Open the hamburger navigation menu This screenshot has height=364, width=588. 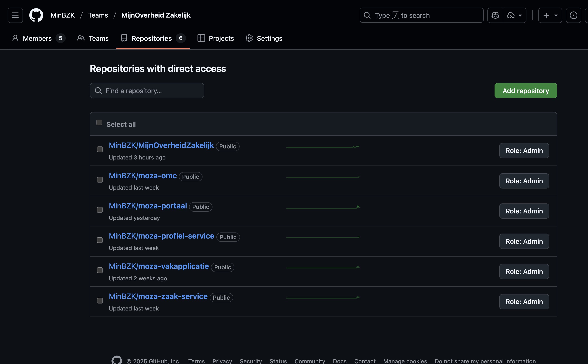point(15,15)
